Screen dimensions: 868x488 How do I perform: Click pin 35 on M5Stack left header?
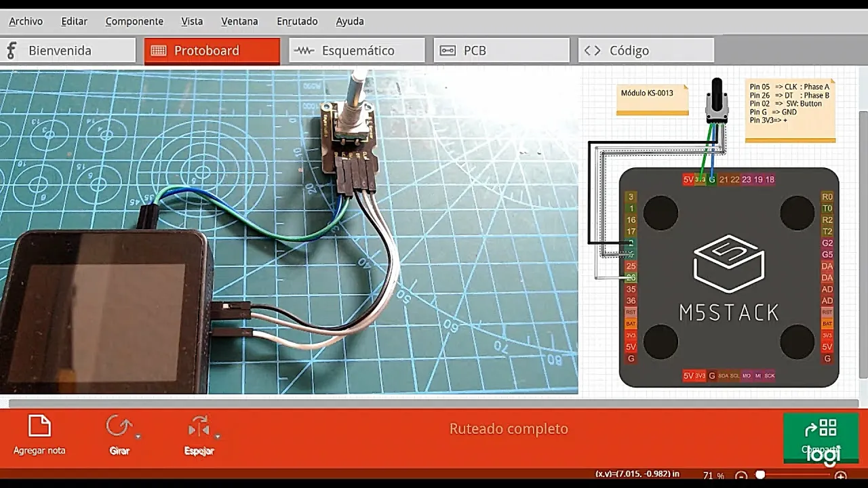pyautogui.click(x=631, y=289)
